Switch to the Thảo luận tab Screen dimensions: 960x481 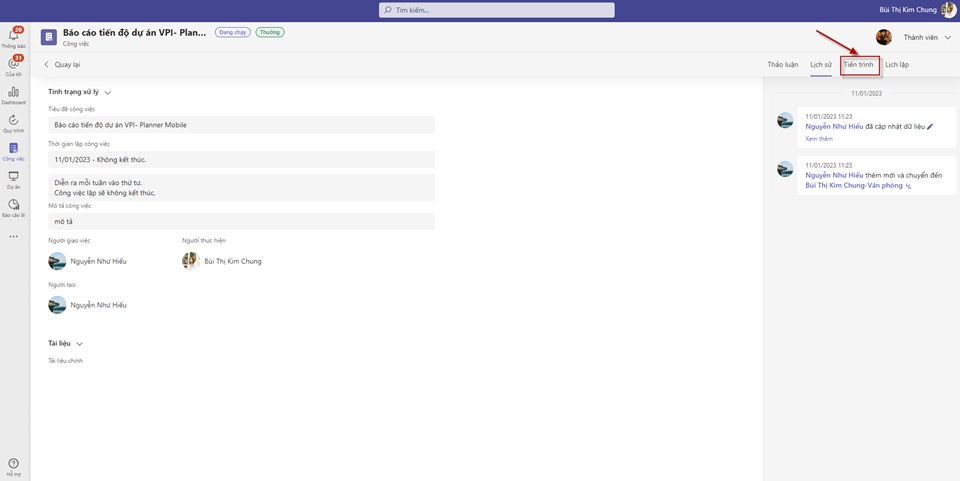click(782, 64)
